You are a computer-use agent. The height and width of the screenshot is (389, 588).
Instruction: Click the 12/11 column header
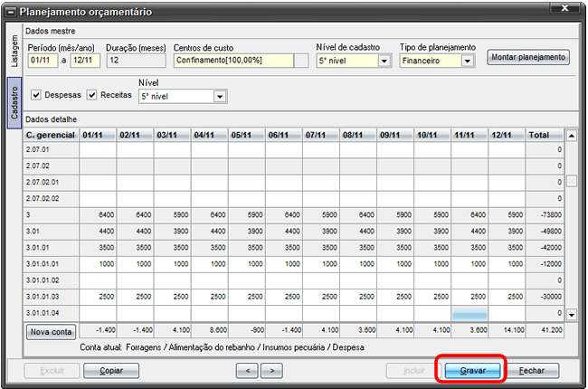(507, 135)
